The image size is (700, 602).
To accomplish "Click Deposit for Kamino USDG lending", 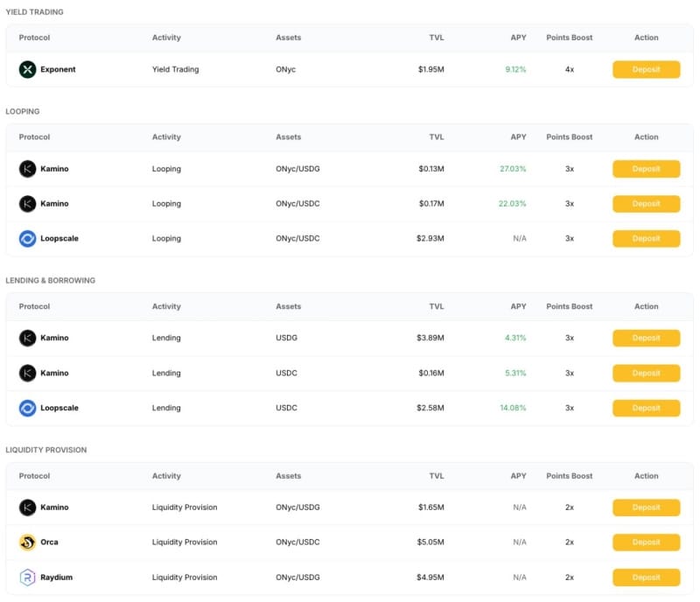I will click(646, 338).
